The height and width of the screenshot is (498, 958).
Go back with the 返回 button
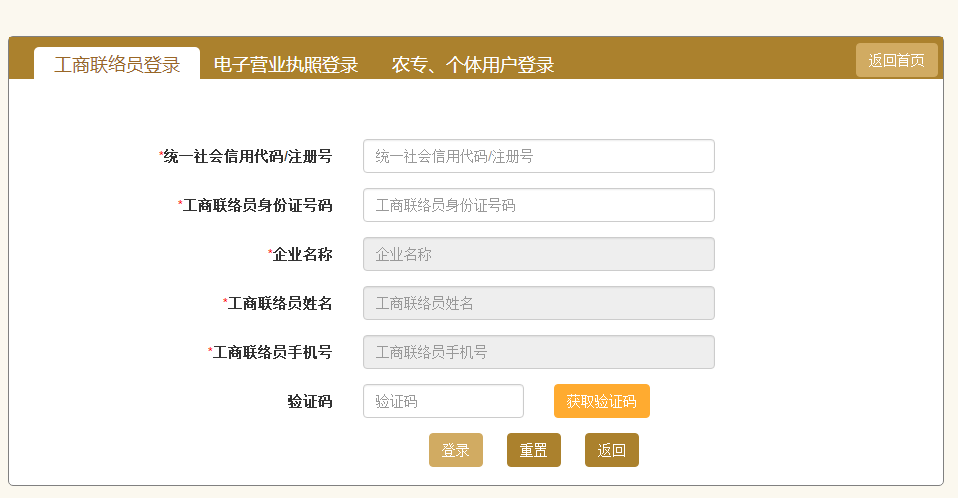click(612, 450)
